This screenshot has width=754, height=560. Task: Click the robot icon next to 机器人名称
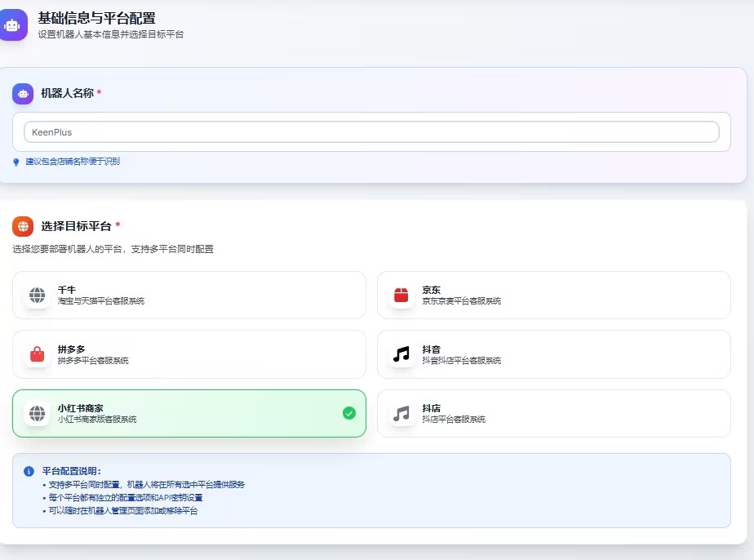(23, 94)
